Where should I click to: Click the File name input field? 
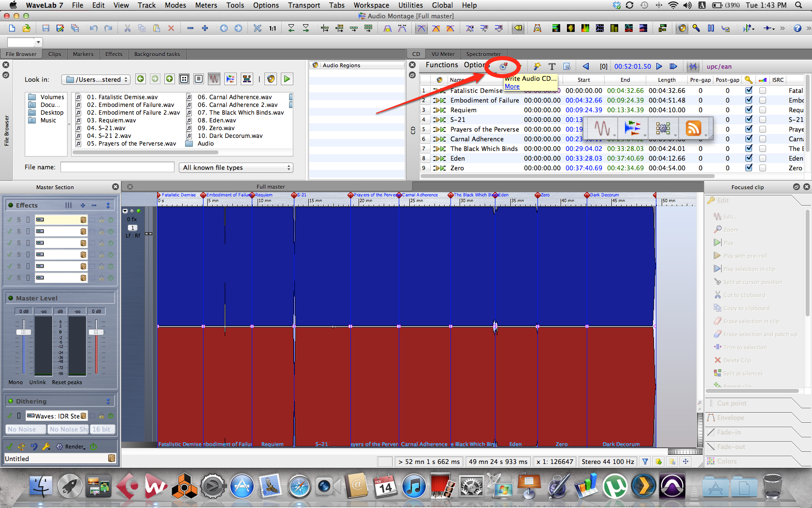pyautogui.click(x=117, y=167)
